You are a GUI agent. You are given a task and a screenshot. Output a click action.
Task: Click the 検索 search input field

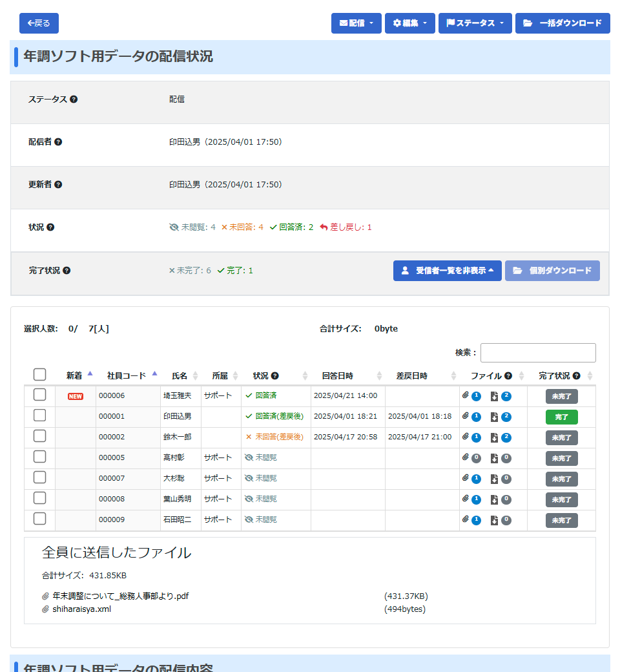(x=537, y=353)
